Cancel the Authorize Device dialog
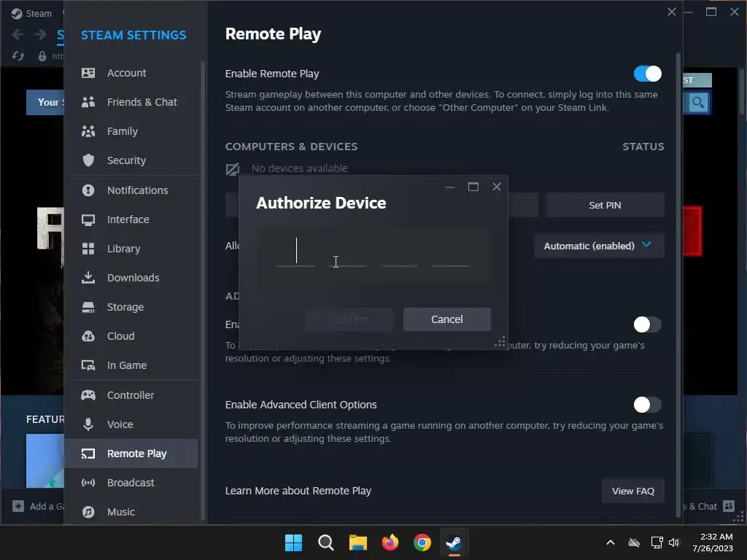The image size is (747, 560). (447, 319)
